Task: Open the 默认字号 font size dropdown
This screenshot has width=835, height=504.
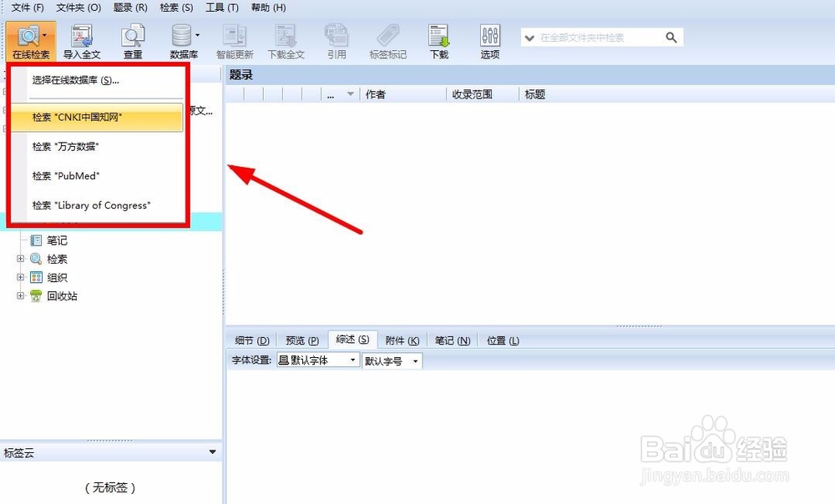Action: [415, 361]
